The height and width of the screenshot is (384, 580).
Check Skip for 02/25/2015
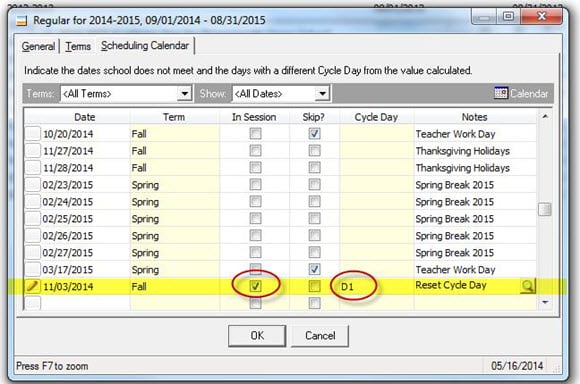[314, 219]
